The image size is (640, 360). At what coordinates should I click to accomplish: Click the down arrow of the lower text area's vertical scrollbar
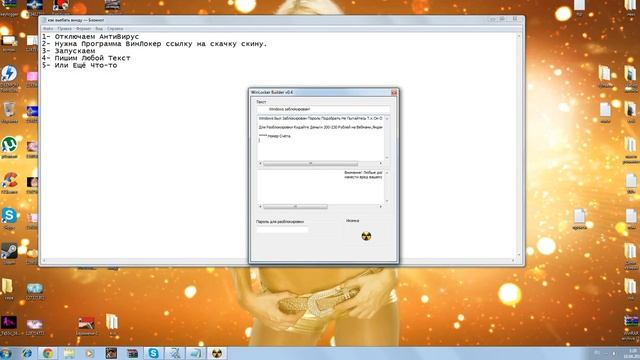coord(387,201)
